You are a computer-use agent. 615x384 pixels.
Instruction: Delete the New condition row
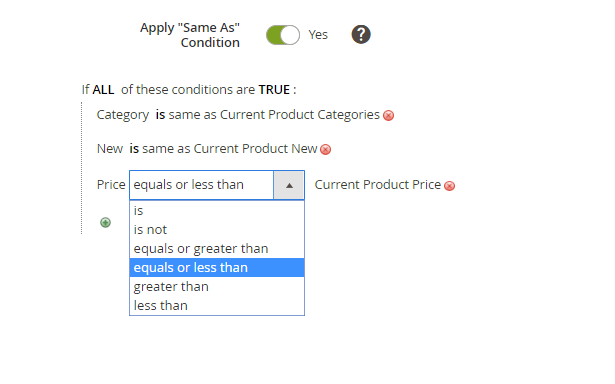pyautogui.click(x=326, y=149)
